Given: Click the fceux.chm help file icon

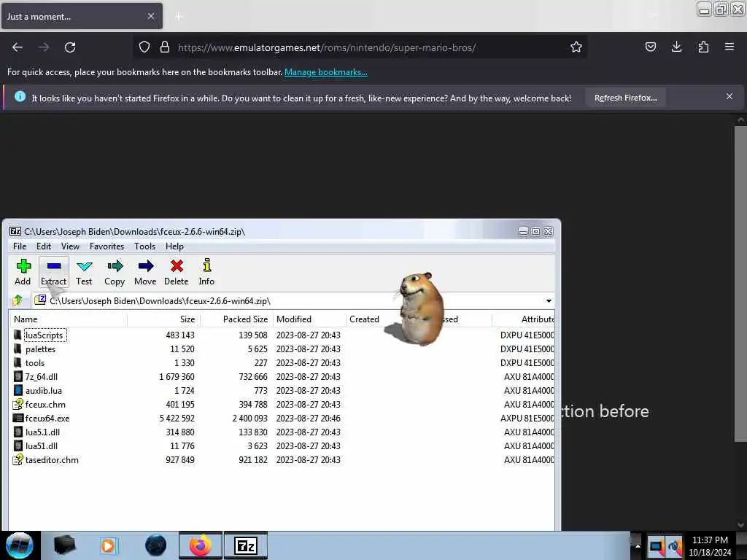Looking at the screenshot, I should [18, 404].
